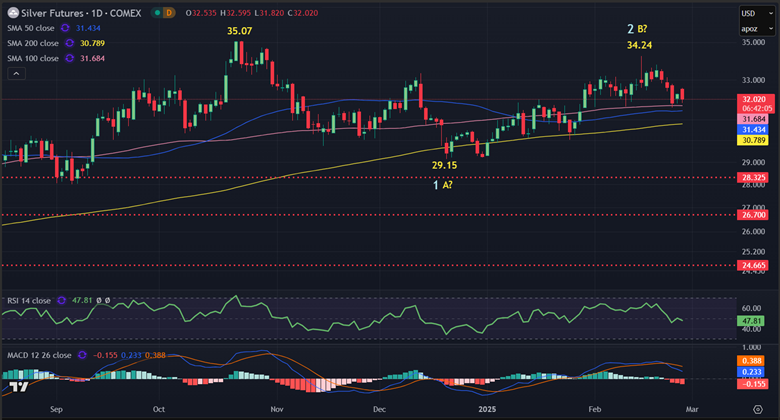
Task: Click the blue 31.434 SMA price label
Action: (x=753, y=130)
